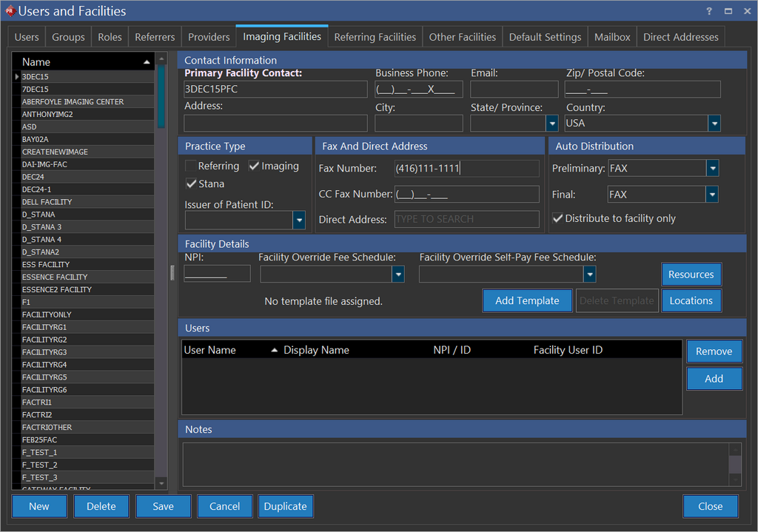Toggle Distribute to facility only checkbox
Screen dimensions: 758x532
558,218
